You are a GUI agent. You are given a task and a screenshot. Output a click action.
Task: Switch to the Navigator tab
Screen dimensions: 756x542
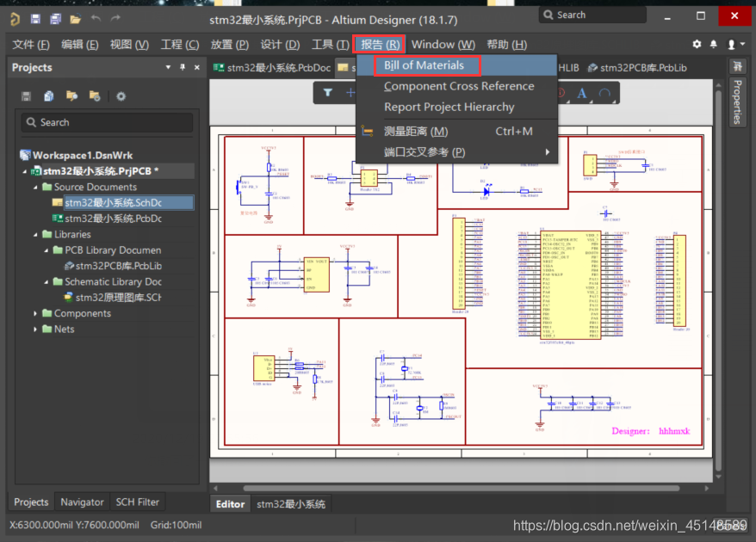click(82, 502)
